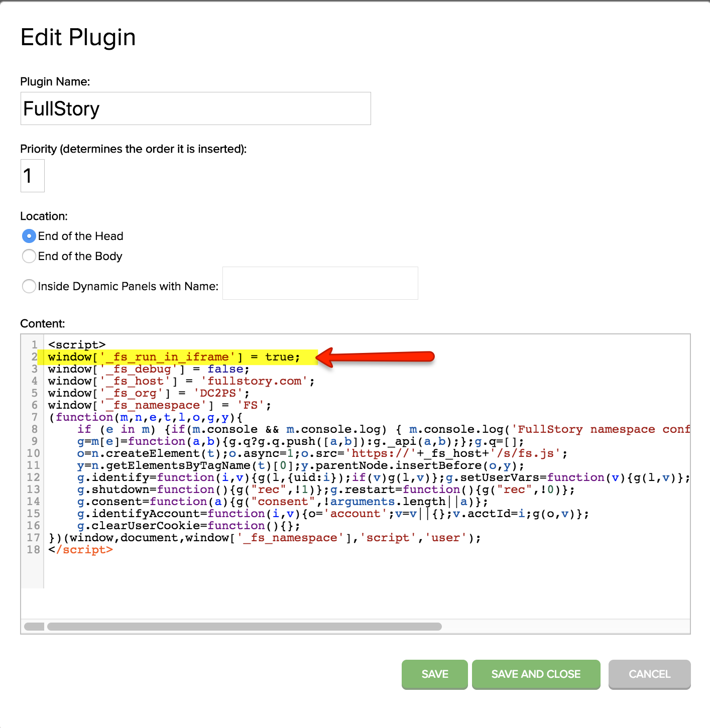
Task: Click the closing </script> tag on line 18
Action: 80,550
